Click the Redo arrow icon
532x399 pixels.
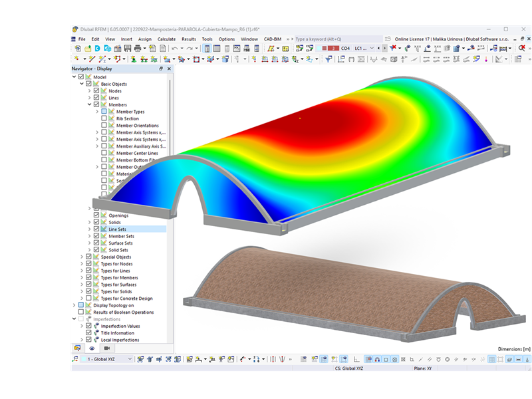(x=190, y=49)
